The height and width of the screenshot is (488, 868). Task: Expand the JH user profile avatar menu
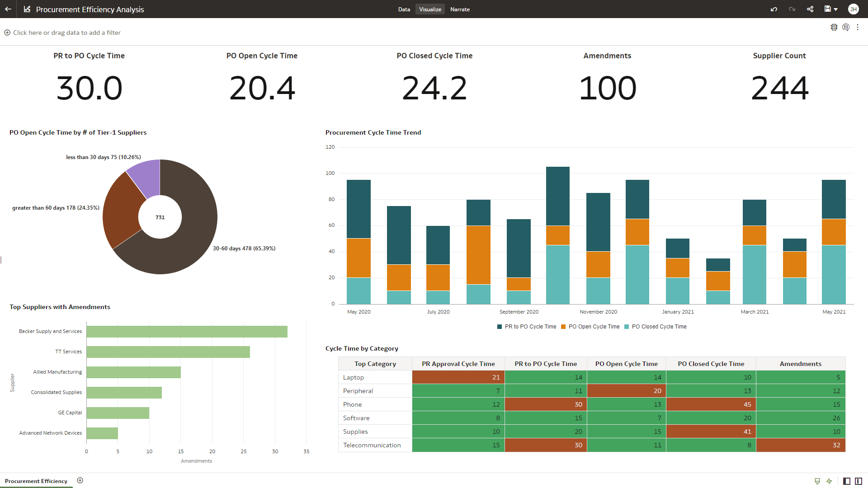tap(854, 9)
